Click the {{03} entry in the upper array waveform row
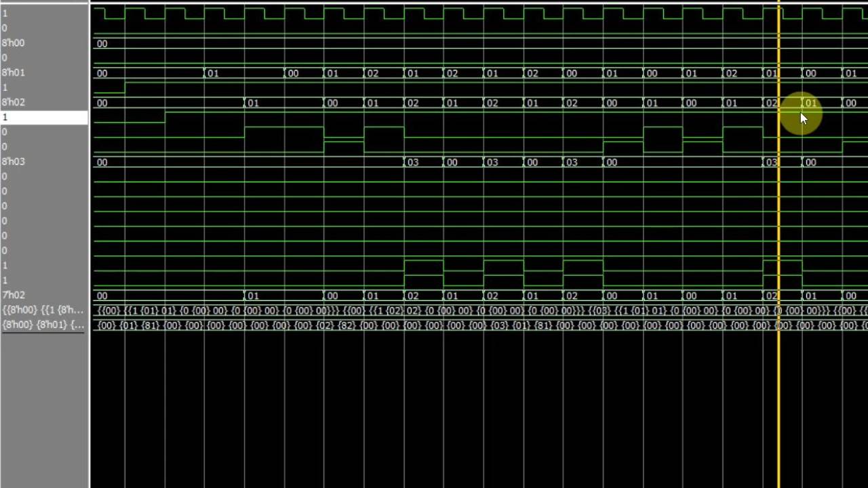Screen dimensions: 868x488 coord(599,310)
